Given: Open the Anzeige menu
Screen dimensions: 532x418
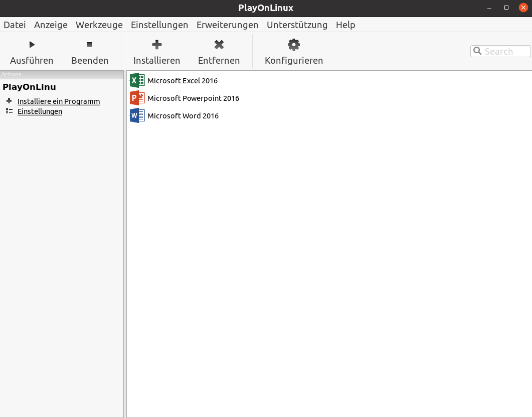Looking at the screenshot, I should point(51,25).
